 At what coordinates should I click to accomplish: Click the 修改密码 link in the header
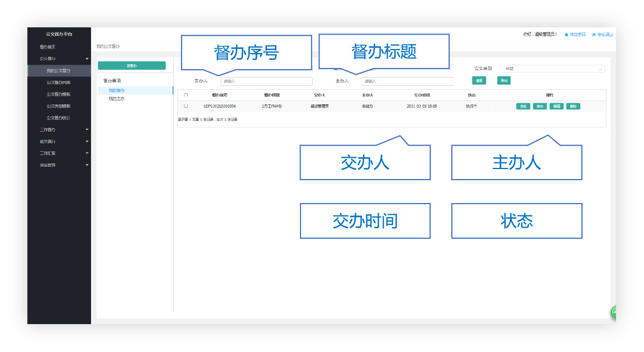(577, 34)
